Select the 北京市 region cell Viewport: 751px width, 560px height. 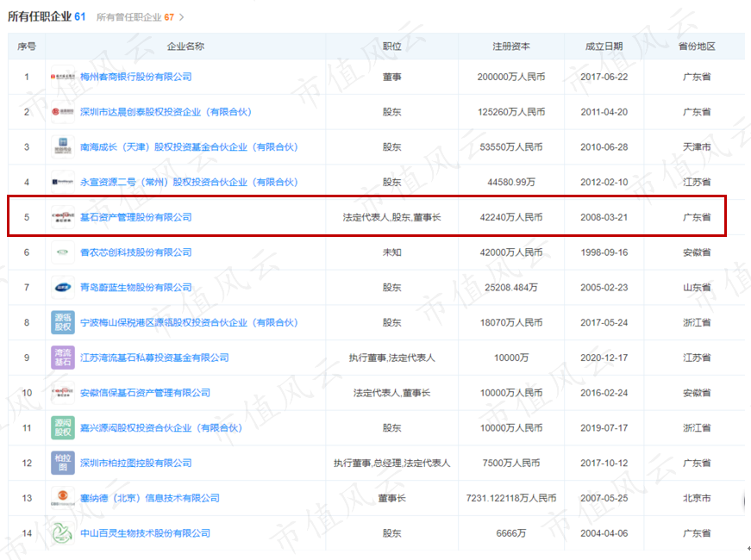697,498
